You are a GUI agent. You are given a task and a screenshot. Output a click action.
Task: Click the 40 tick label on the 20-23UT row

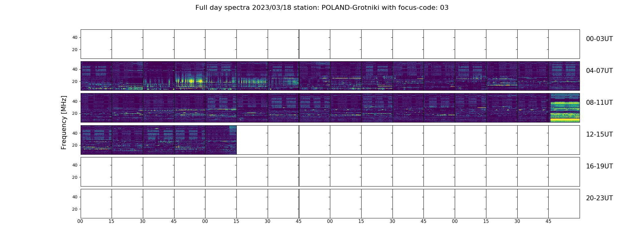(75, 197)
